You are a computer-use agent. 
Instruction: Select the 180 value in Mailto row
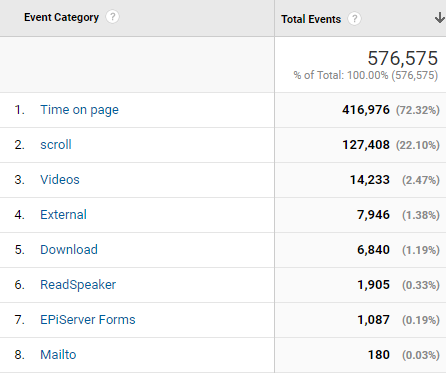(379, 355)
